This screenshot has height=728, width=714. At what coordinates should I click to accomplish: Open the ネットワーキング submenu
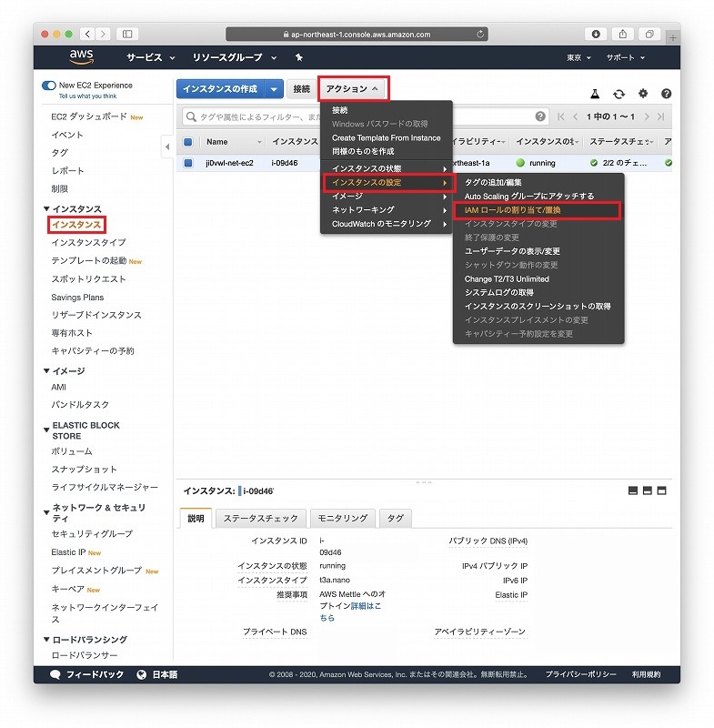[x=386, y=210]
